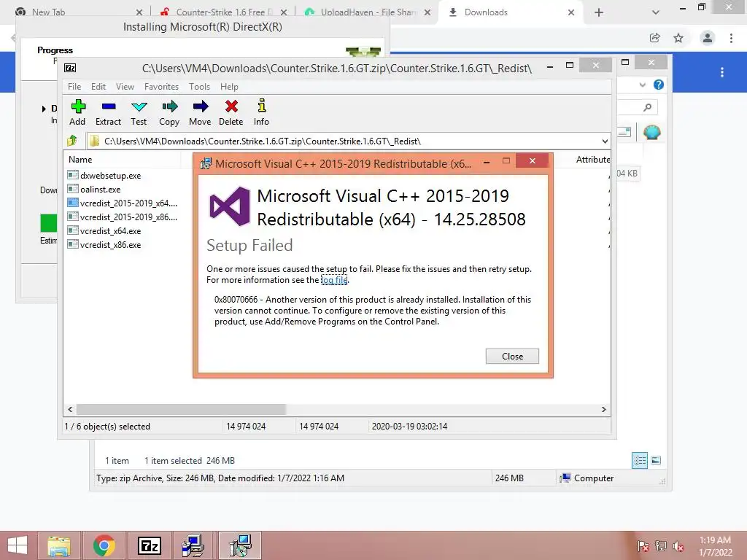
Task: Open a new browser tab with plus
Action: (x=599, y=12)
